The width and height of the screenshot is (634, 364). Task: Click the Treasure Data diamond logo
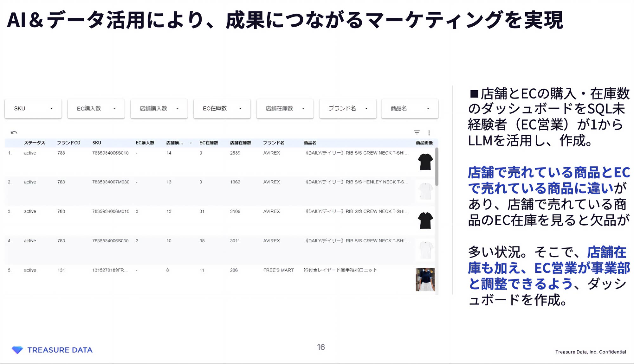pos(17,350)
